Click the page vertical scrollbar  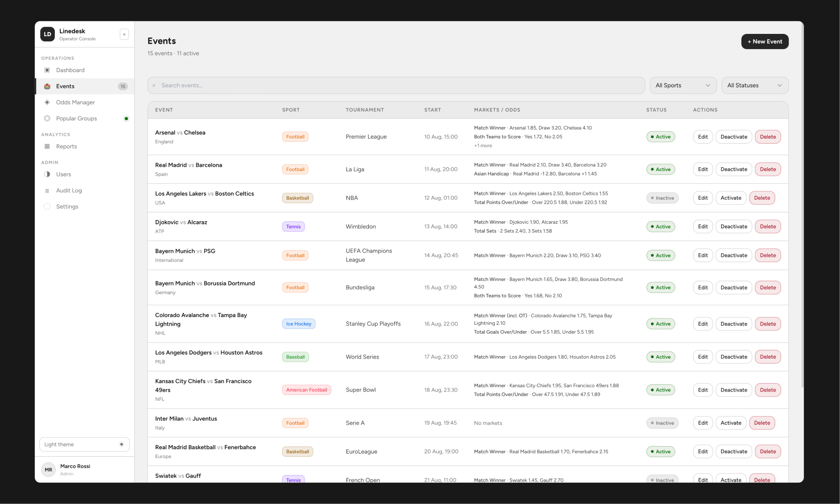[802, 205]
